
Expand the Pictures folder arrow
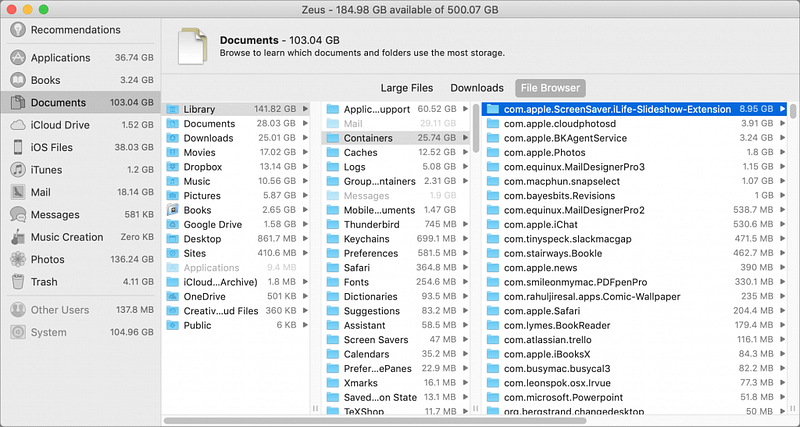[305, 195]
